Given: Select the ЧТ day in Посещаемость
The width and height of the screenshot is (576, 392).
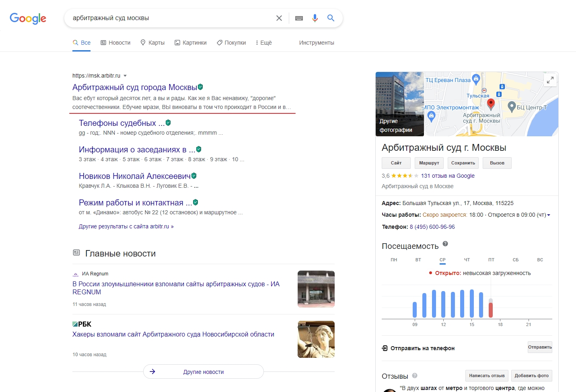Looking at the screenshot, I should tap(467, 260).
